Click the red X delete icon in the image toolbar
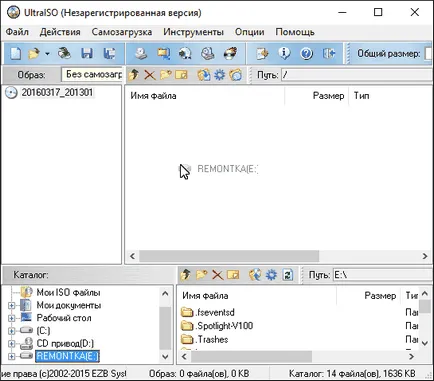The height and width of the screenshot is (381, 434). [x=150, y=75]
